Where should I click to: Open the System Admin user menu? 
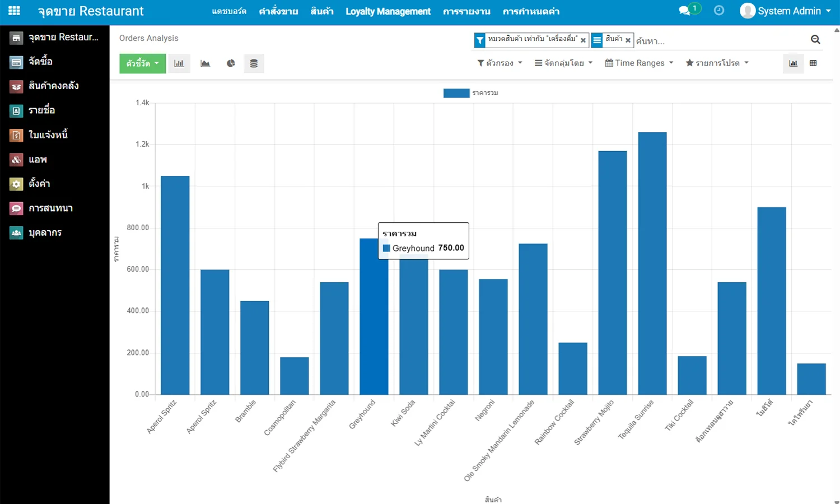pos(785,11)
